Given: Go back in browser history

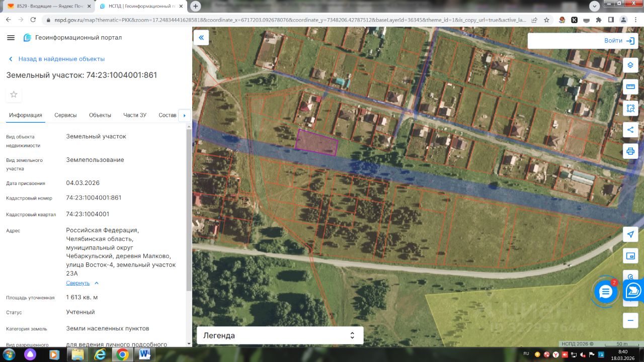Looking at the screenshot, I should [9, 20].
